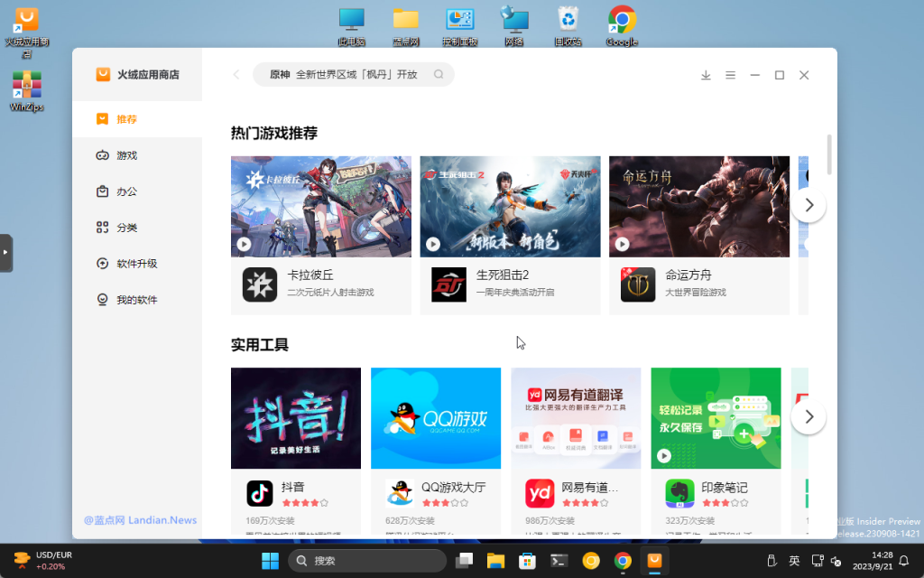Select the 控制面板 desktop icon
This screenshot has height=578, width=924.
click(x=460, y=26)
